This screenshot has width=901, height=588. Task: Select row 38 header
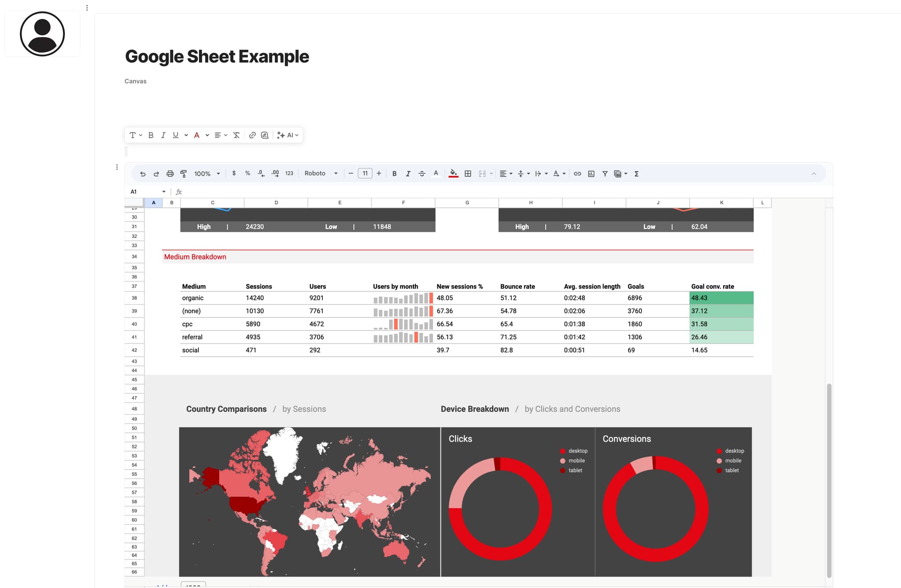tap(134, 298)
